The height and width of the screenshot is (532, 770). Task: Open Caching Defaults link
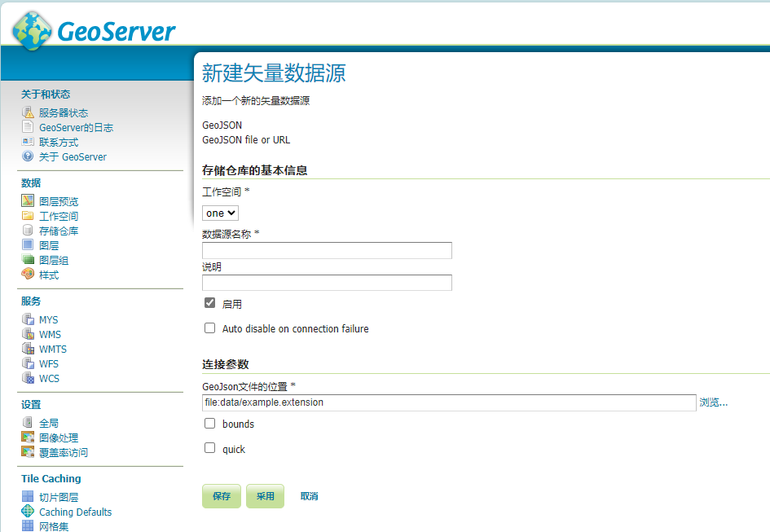tap(76, 512)
